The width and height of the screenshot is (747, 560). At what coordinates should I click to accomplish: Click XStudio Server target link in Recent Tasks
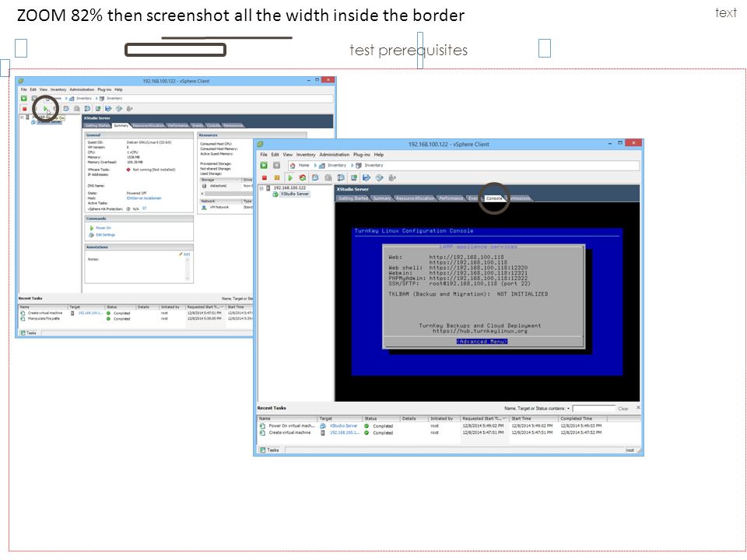[343, 426]
